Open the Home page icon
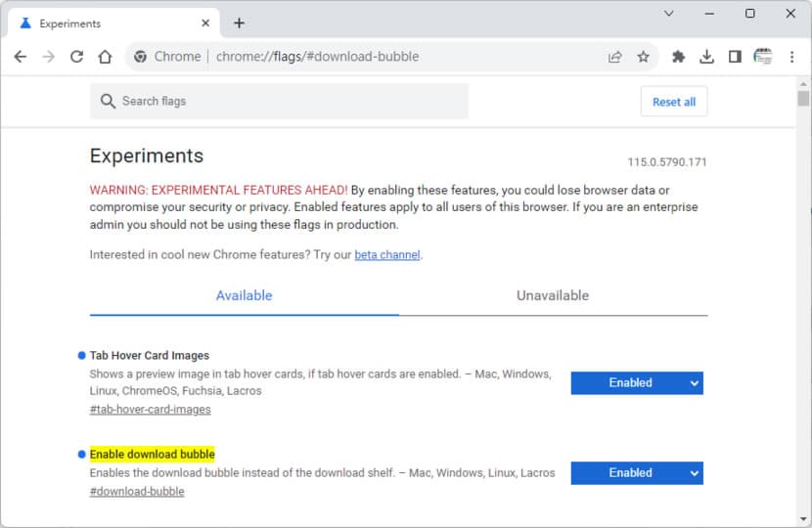This screenshot has height=528, width=812. coord(105,57)
